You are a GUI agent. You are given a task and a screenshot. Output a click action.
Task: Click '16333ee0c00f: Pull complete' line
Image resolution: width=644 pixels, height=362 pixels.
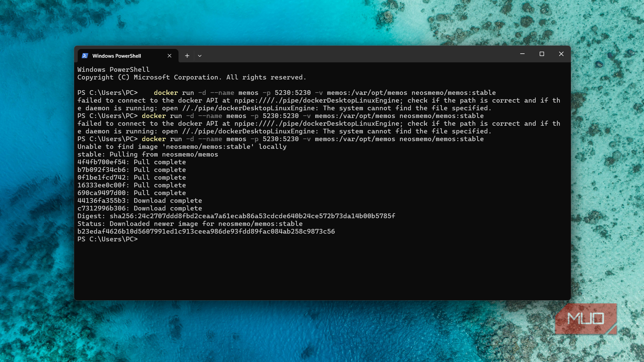(x=132, y=185)
